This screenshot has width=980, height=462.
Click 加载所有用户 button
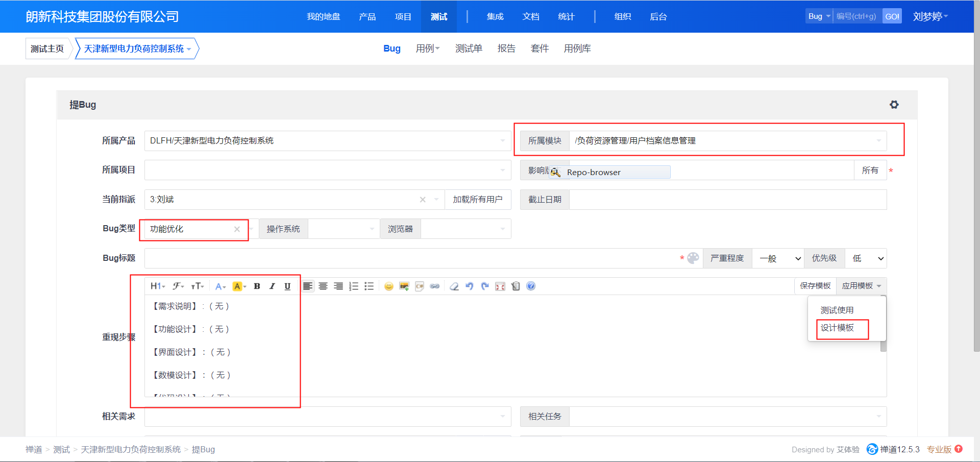pos(477,200)
